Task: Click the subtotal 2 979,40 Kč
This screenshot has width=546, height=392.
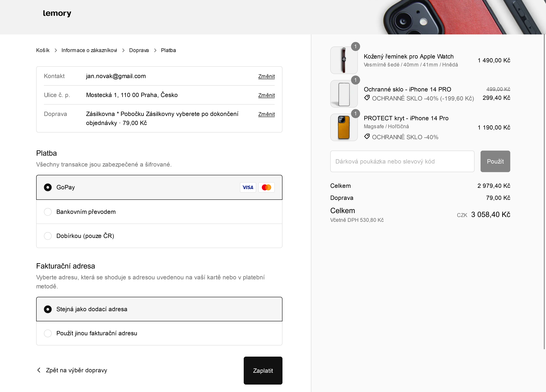Action: (494, 186)
